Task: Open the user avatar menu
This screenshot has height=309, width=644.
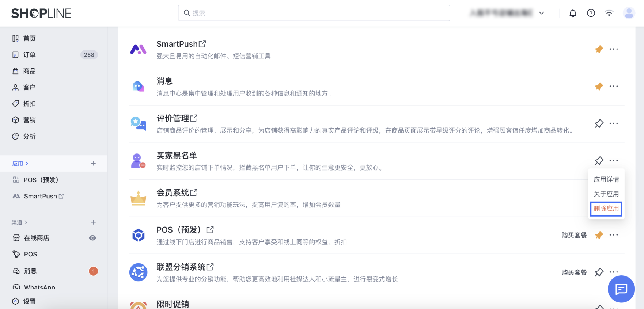Action: [629, 13]
